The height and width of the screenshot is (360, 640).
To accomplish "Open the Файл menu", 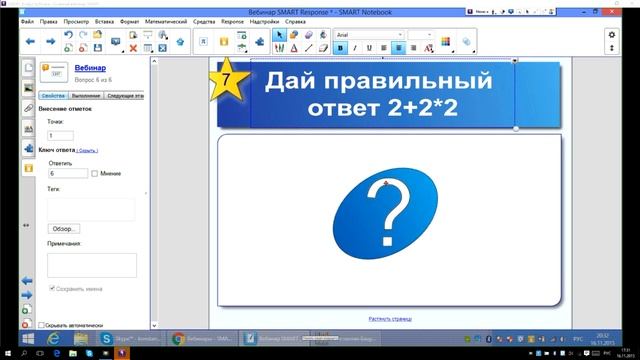I will tap(27, 22).
